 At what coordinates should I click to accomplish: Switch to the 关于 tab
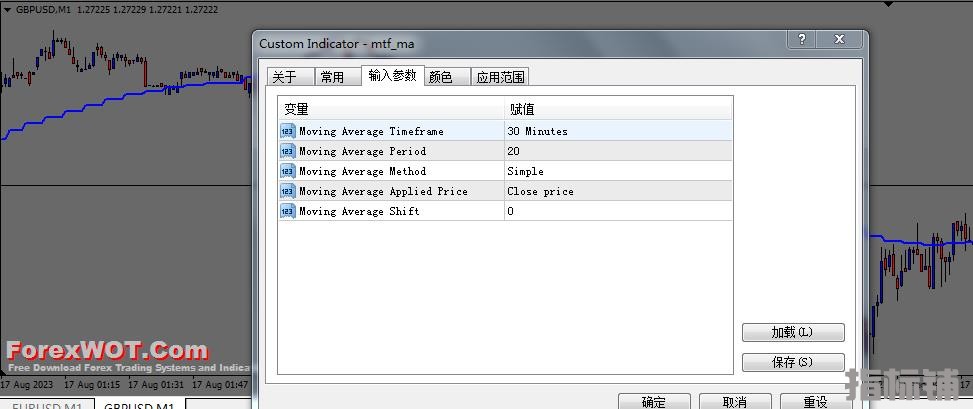point(285,77)
